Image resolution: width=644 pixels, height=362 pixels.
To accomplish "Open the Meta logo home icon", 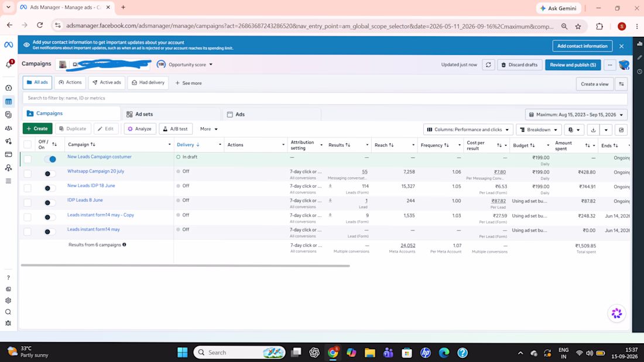I will pos(9,44).
